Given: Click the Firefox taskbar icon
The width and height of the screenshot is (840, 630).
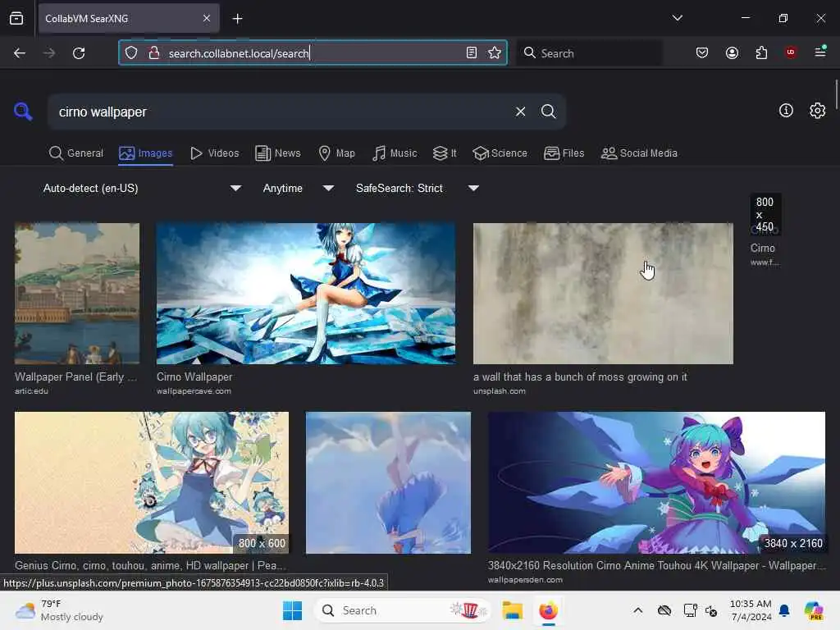Looking at the screenshot, I should pyautogui.click(x=548, y=610).
